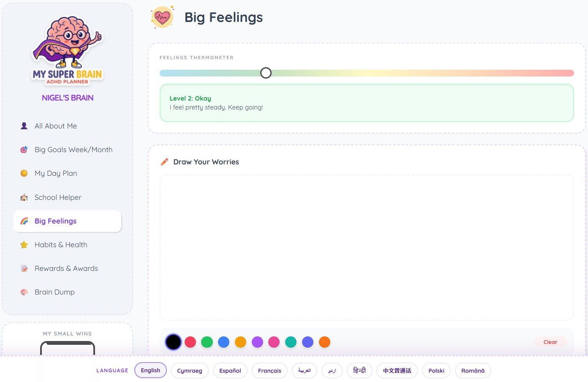
Task: Go to Big Goals Week/Month
Action: pos(68,150)
